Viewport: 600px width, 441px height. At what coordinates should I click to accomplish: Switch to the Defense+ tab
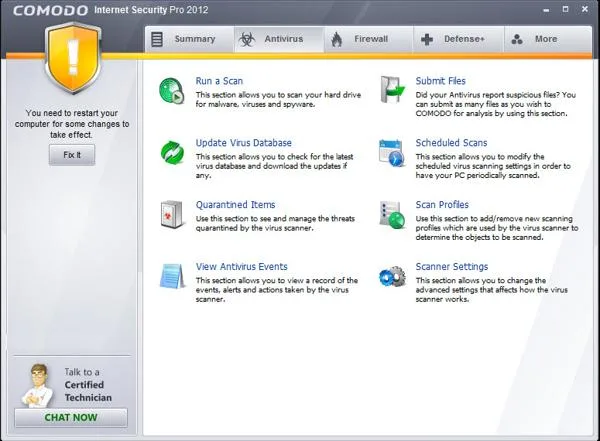(x=458, y=39)
